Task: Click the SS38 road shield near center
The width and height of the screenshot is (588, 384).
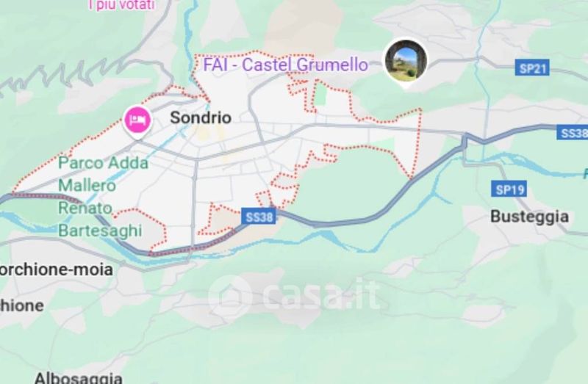Action: pos(259,217)
